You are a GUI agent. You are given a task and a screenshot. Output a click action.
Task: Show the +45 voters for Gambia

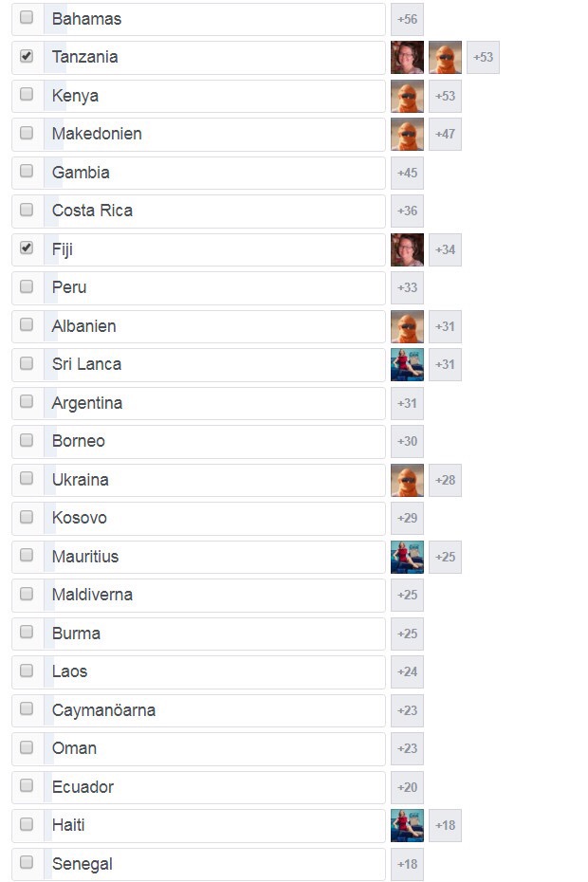pyautogui.click(x=407, y=173)
